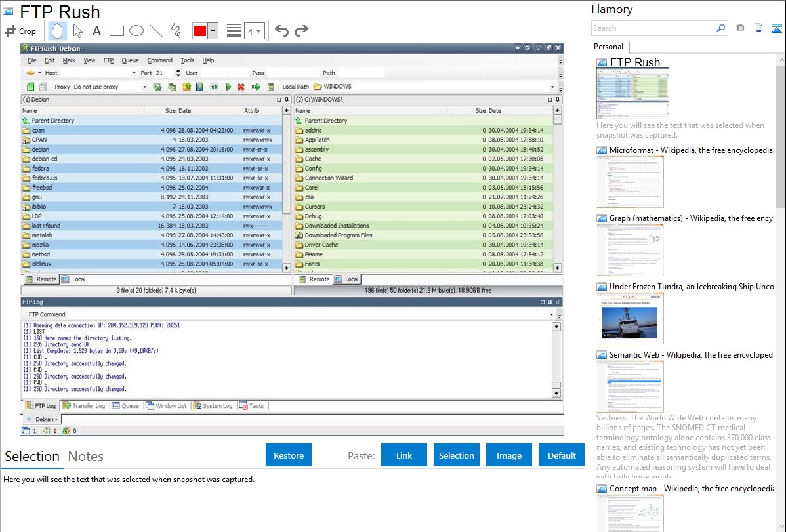This screenshot has width=786, height=532.
Task: Select the Crop tool
Action: [x=20, y=31]
